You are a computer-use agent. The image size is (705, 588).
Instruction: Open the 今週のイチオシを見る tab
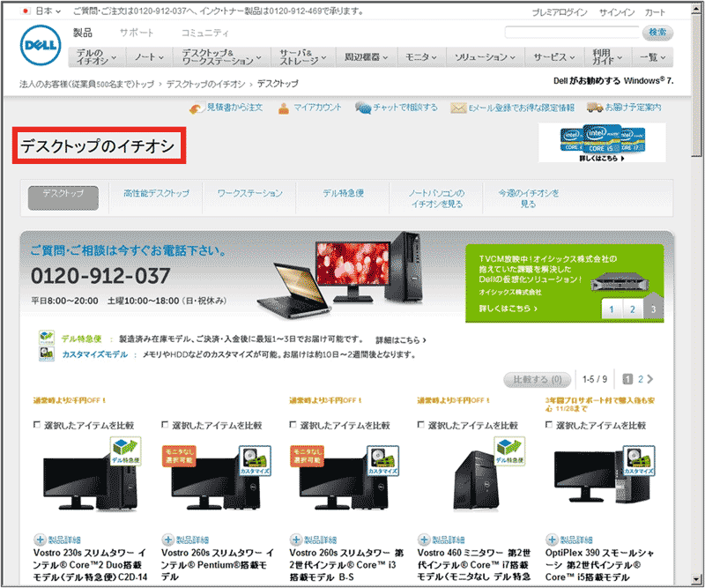528,198
